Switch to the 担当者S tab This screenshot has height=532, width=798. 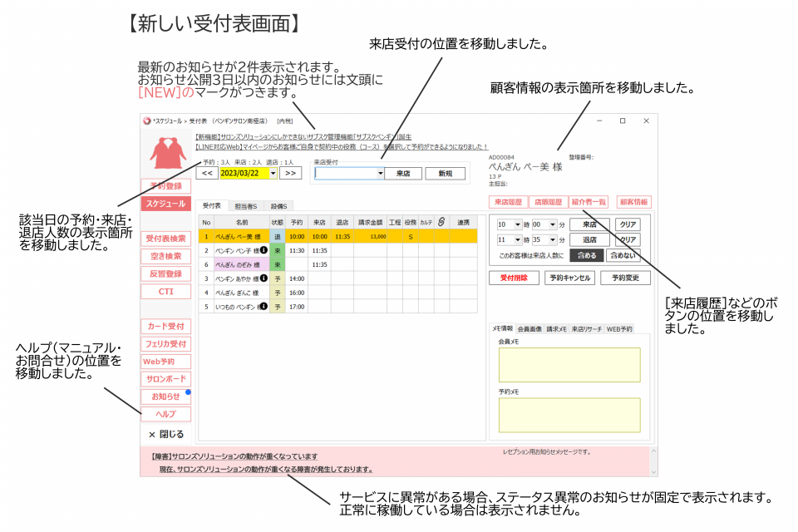246,206
